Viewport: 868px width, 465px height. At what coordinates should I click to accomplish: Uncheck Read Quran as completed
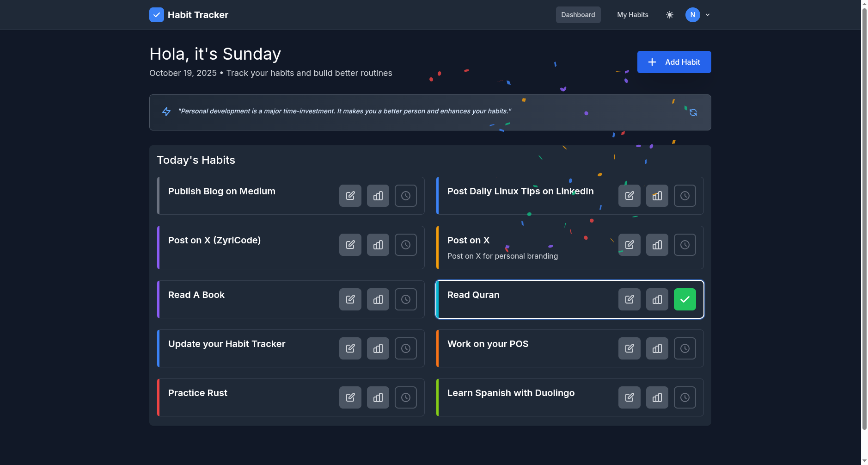tap(685, 299)
